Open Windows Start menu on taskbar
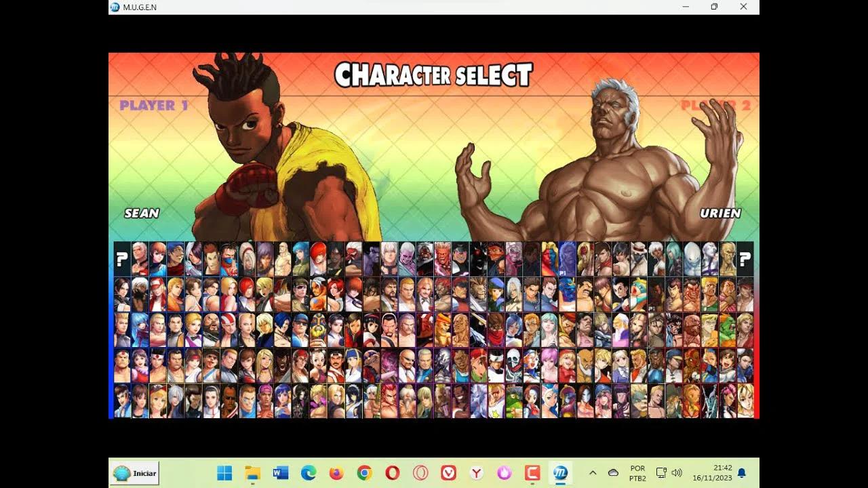The image size is (868, 488). tap(224, 473)
